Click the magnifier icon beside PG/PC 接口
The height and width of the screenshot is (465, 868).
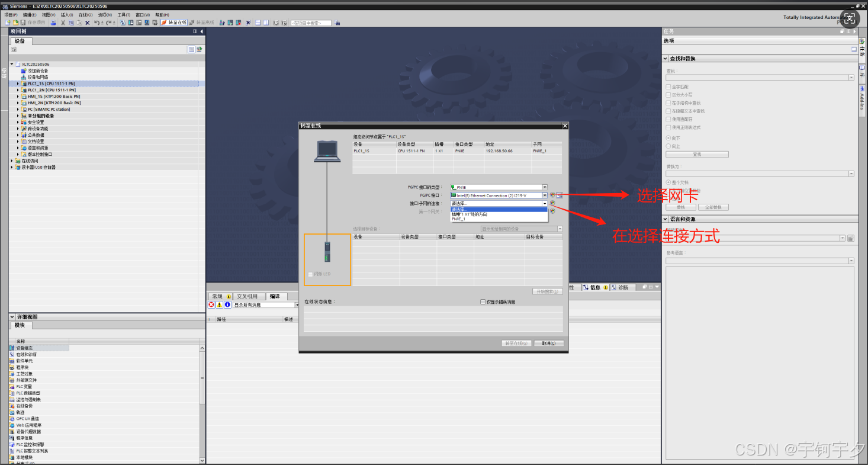coord(560,195)
